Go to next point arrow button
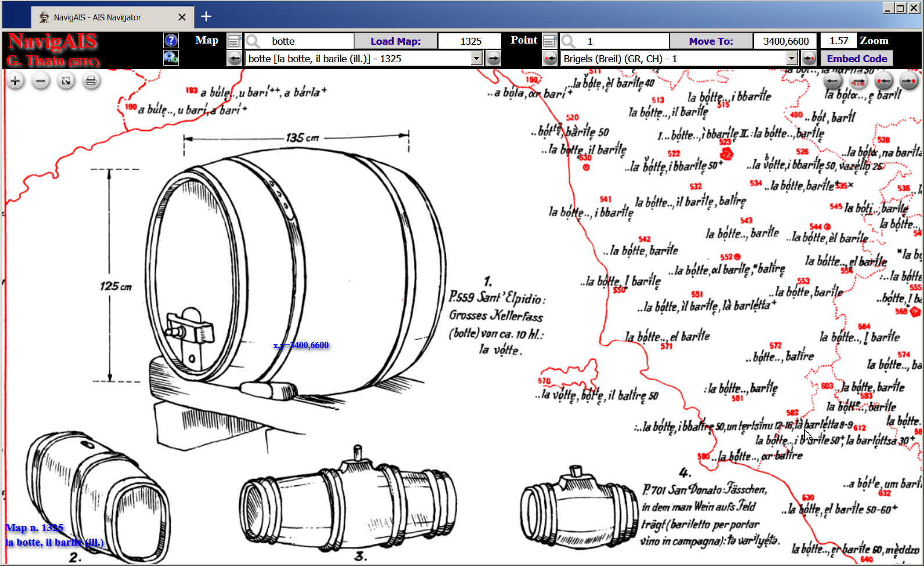Screen dimensions: 924x566 tap(808, 58)
